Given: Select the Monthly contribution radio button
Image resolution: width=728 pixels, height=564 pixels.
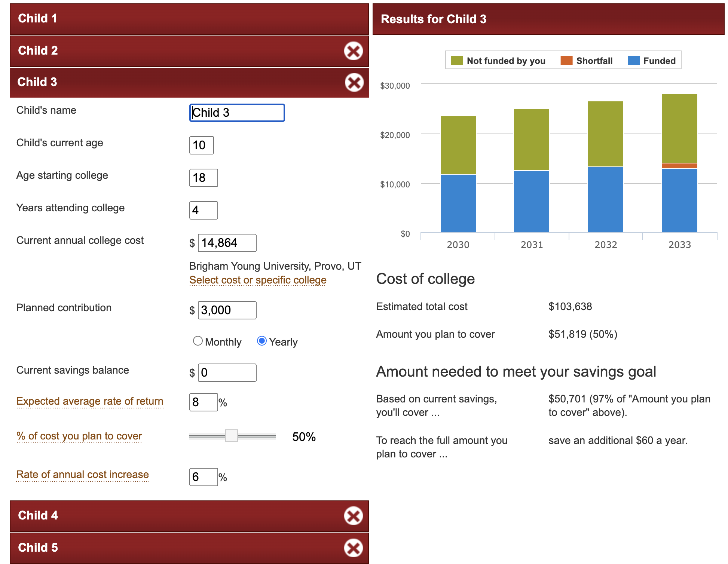Looking at the screenshot, I should [198, 341].
